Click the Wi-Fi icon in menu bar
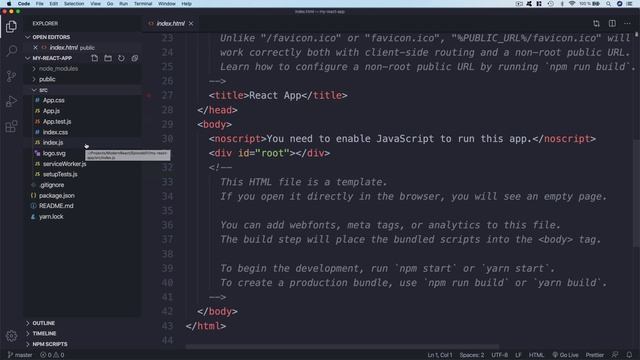 tap(572, 4)
